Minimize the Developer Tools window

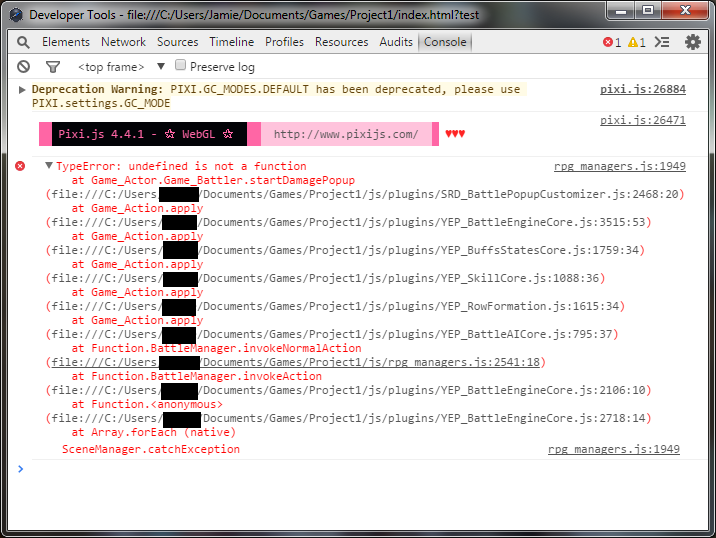622,11
